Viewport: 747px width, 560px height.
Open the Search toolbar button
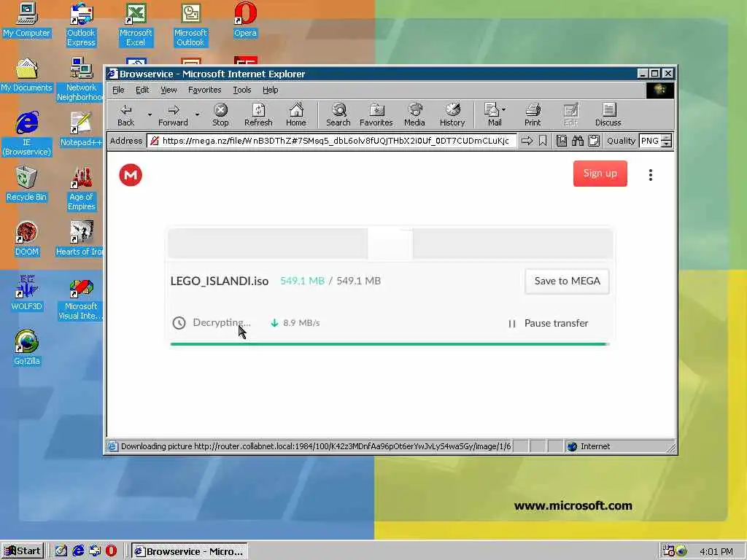click(x=338, y=115)
